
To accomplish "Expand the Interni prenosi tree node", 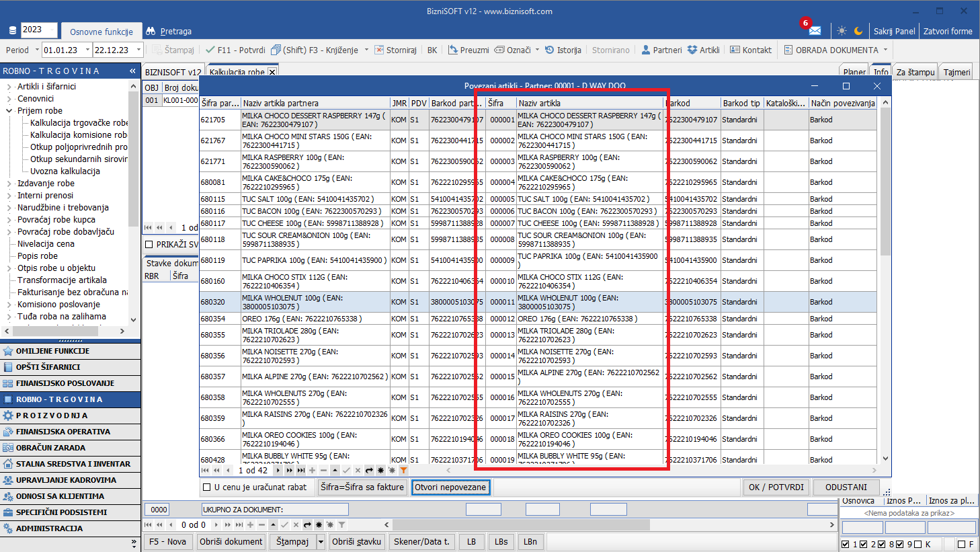I will point(9,196).
